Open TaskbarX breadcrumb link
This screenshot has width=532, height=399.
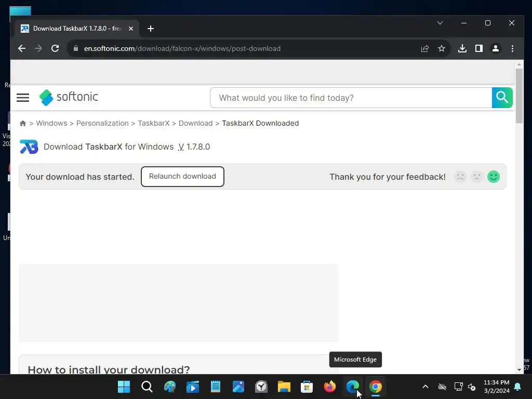point(154,123)
